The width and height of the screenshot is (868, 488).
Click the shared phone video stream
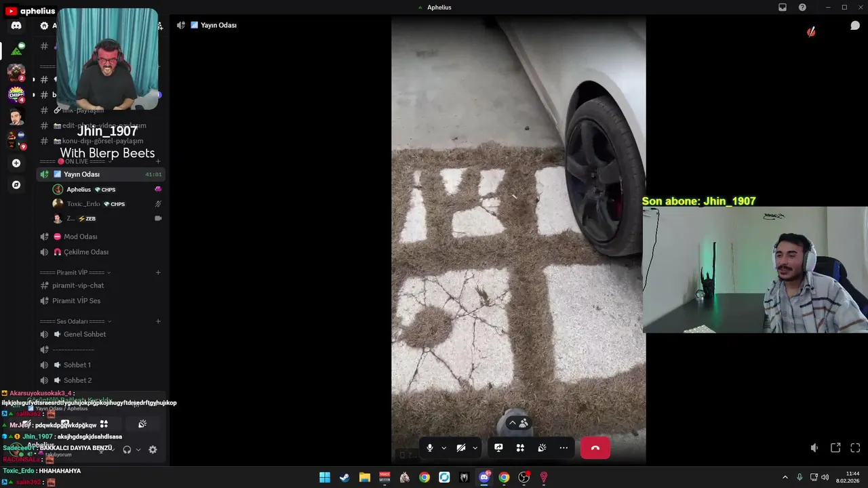click(518, 239)
